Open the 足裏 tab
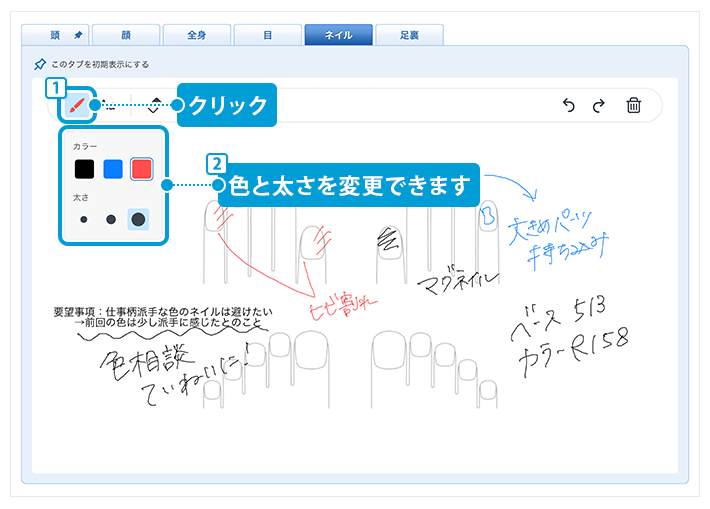 point(409,35)
